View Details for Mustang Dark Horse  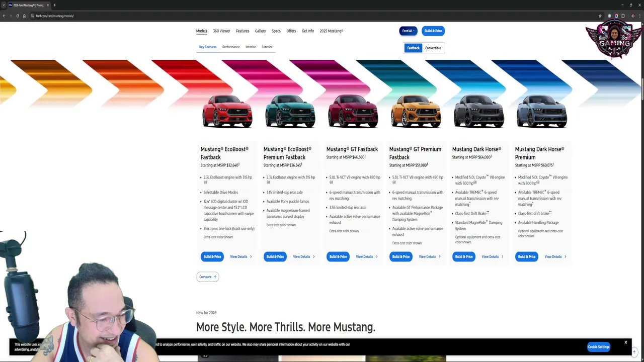pyautogui.click(x=493, y=257)
